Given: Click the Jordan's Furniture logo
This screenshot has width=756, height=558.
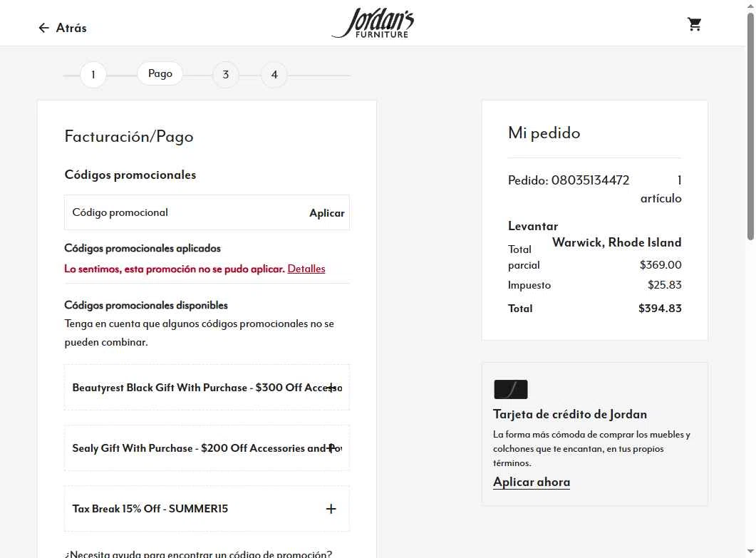Looking at the screenshot, I should point(373,23).
